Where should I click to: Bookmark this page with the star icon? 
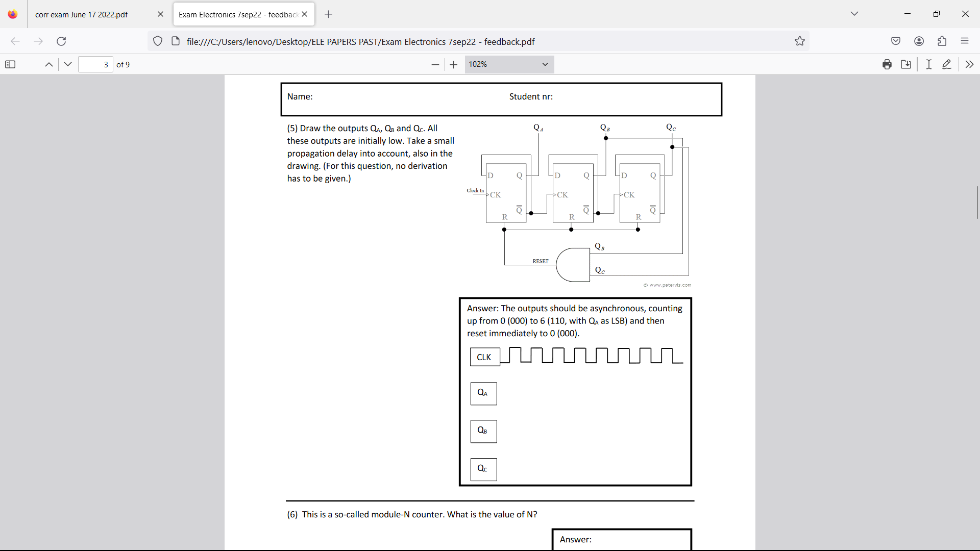tap(800, 41)
